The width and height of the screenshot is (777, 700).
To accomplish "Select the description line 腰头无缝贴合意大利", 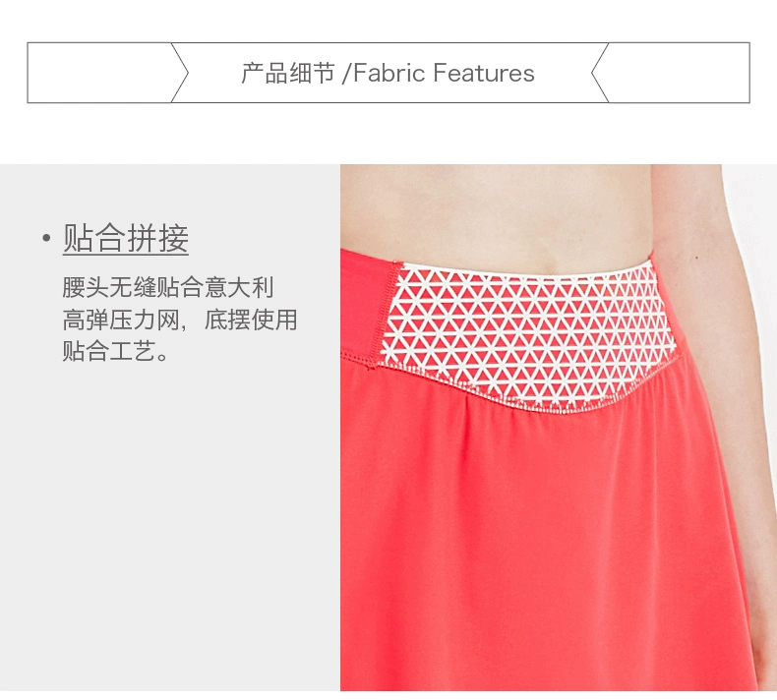I will coord(168,288).
